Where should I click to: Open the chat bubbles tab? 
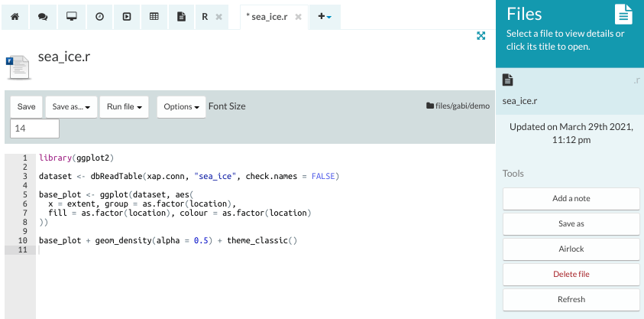coord(43,16)
